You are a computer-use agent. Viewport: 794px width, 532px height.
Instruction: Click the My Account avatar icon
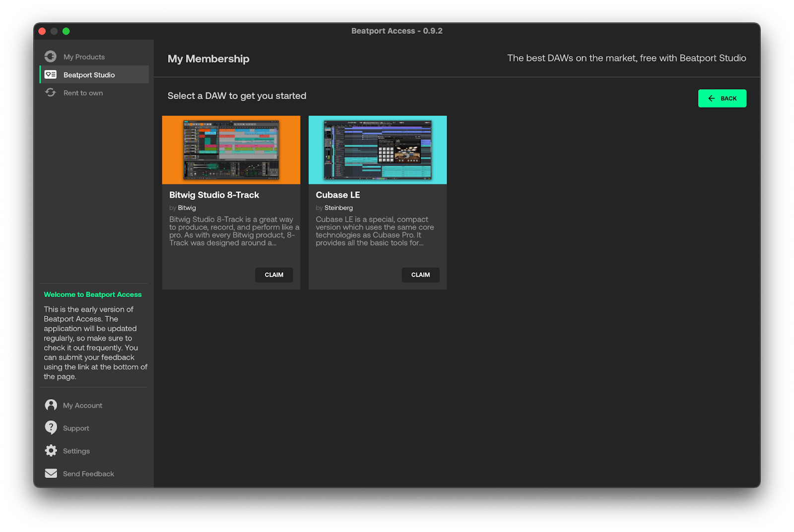point(51,405)
